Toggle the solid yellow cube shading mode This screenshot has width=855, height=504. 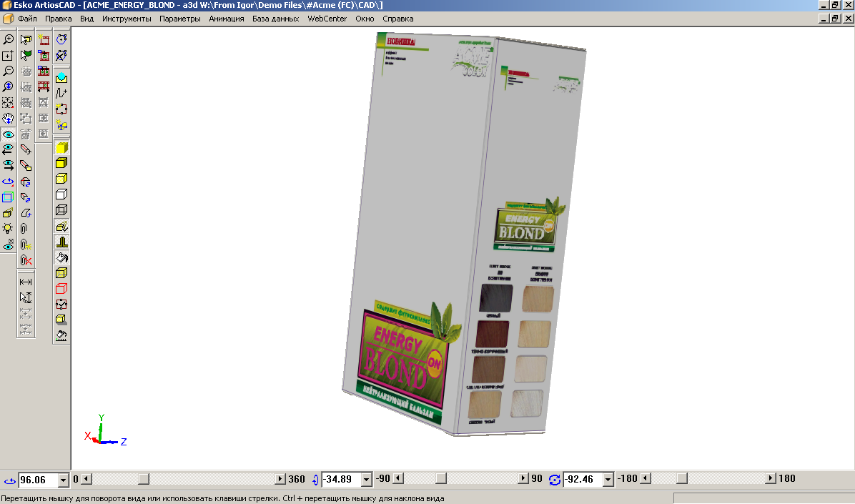click(62, 147)
